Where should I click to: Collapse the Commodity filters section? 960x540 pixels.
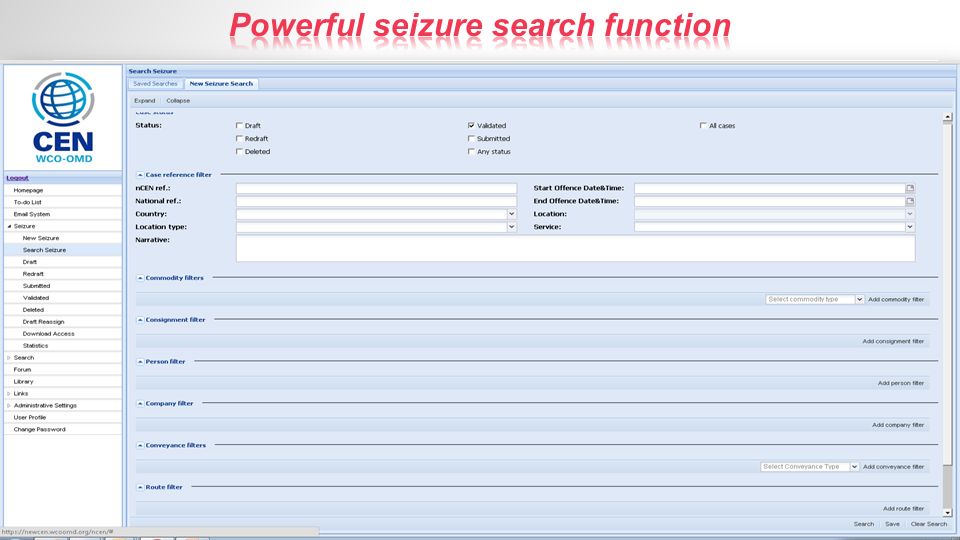140,278
